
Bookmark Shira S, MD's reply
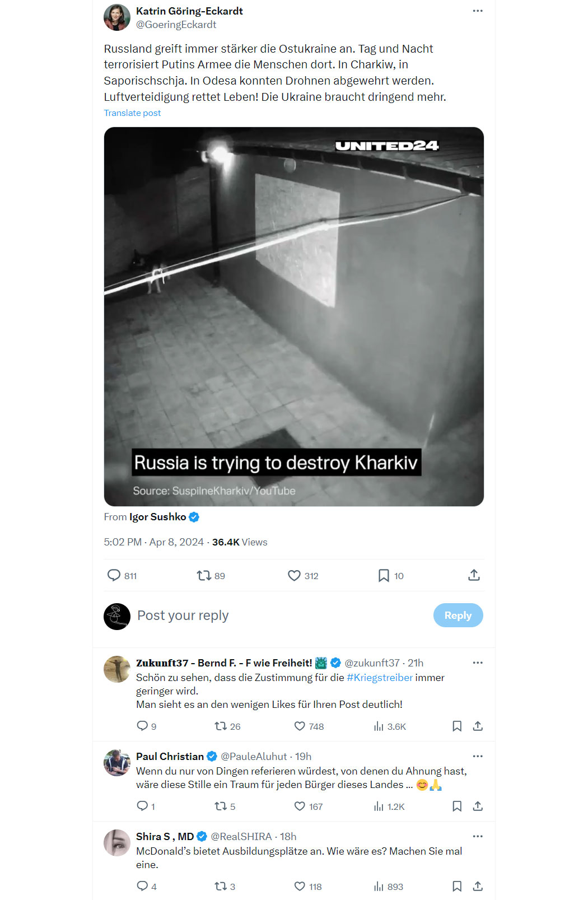(x=457, y=887)
